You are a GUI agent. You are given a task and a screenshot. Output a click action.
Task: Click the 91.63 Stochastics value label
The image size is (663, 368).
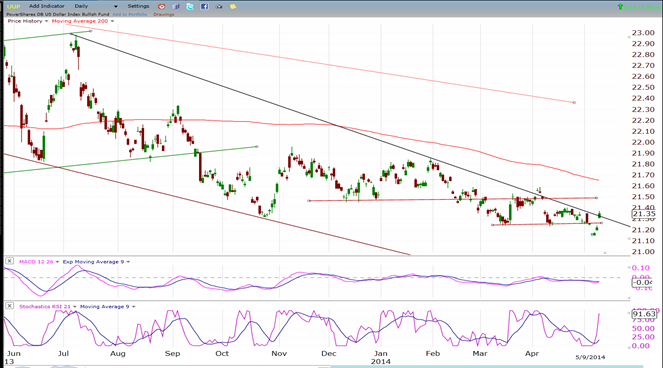(644, 314)
